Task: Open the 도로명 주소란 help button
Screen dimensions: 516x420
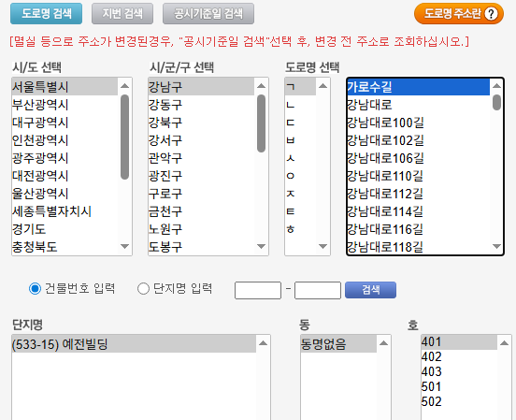Action: [459, 14]
